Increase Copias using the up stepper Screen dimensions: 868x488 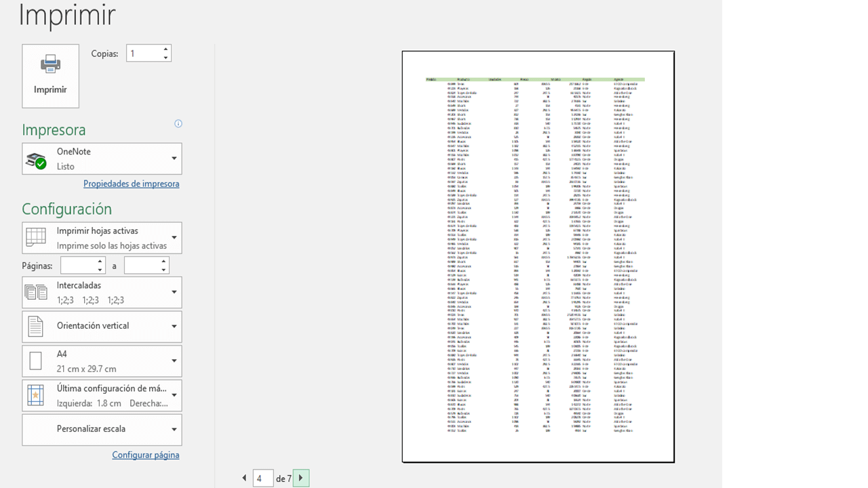(x=165, y=48)
